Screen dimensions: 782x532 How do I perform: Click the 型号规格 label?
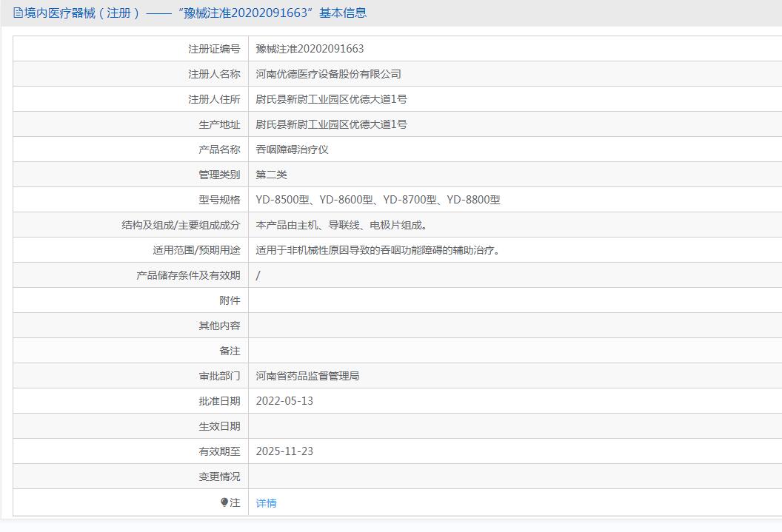click(x=219, y=200)
